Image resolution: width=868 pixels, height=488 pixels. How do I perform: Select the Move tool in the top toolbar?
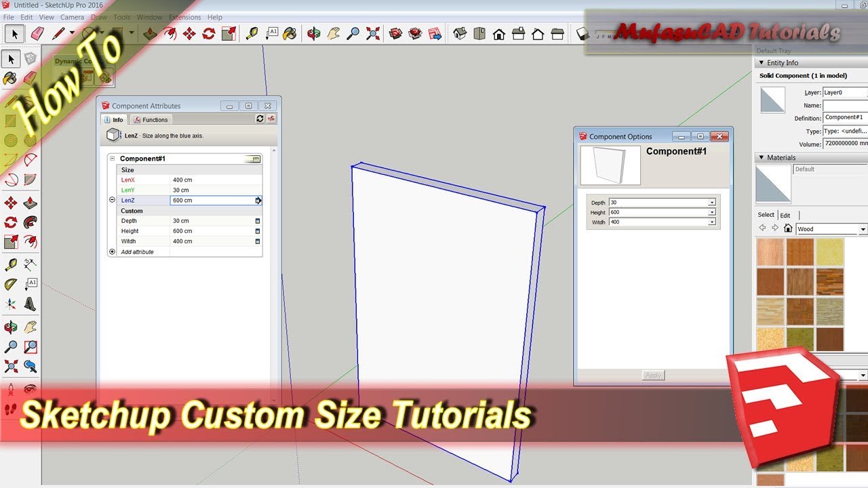189,33
